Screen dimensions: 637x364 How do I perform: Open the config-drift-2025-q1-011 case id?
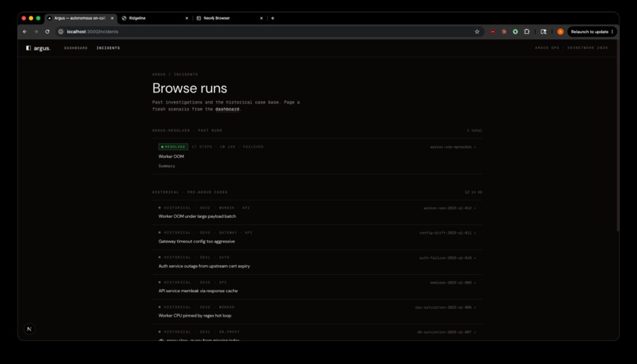pyautogui.click(x=447, y=233)
